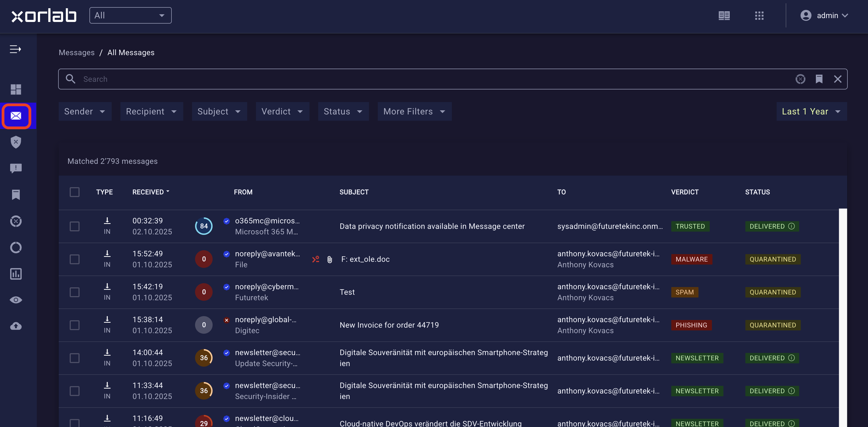The image size is (868, 427).
Task: Open the bar chart reports sidebar icon
Action: [x=16, y=274]
